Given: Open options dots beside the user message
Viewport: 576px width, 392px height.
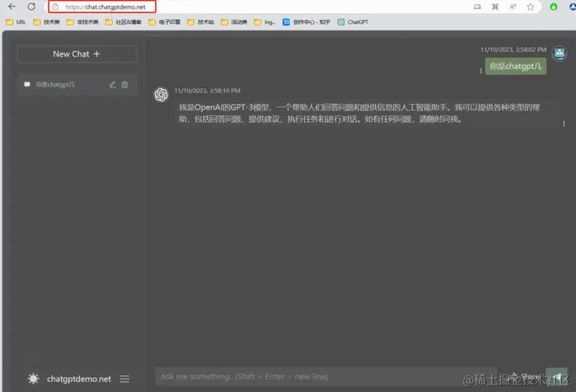Looking at the screenshot, I should point(481,71).
